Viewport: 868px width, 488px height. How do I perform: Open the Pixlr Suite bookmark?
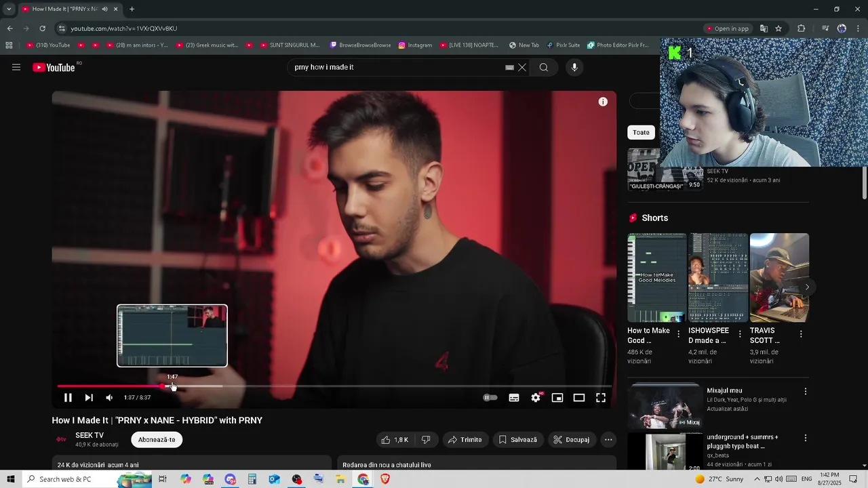[563, 45]
